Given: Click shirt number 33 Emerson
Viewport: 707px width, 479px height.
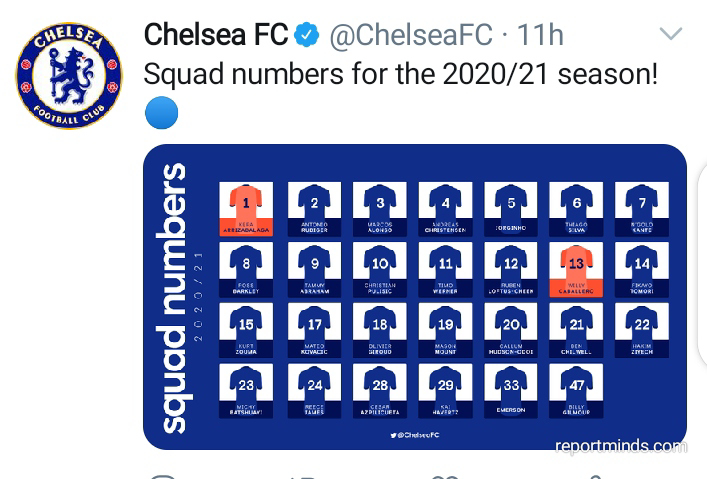Looking at the screenshot, I should (510, 391).
